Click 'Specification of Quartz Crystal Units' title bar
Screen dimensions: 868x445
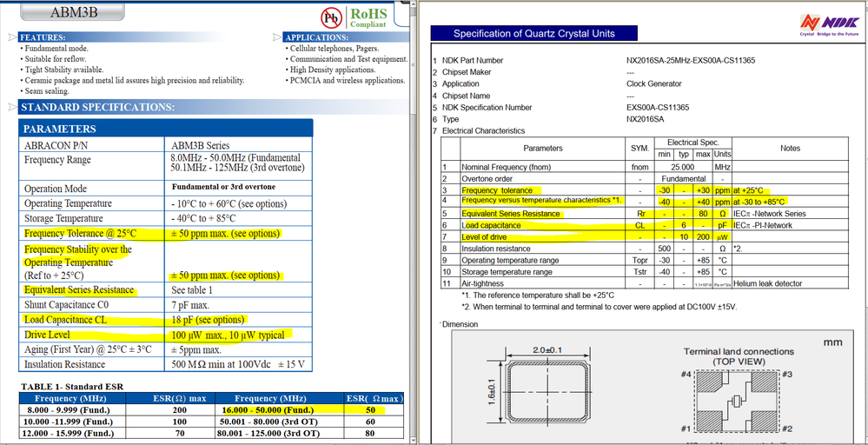coord(533,33)
